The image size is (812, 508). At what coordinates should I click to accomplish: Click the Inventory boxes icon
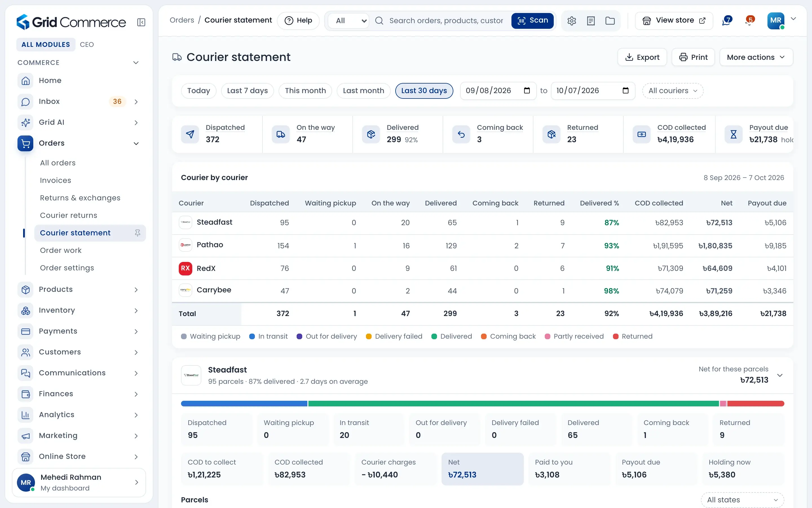[x=25, y=310]
